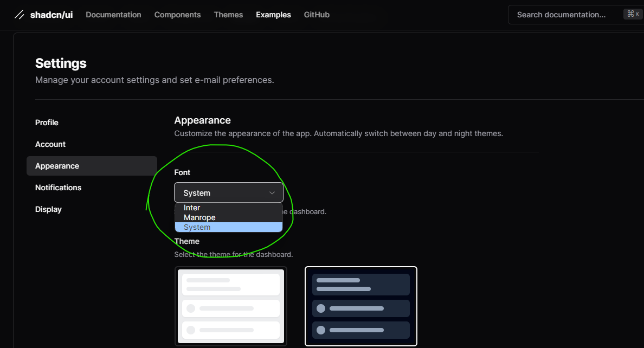
Task: Select the dark theme preview card
Action: coord(361,306)
